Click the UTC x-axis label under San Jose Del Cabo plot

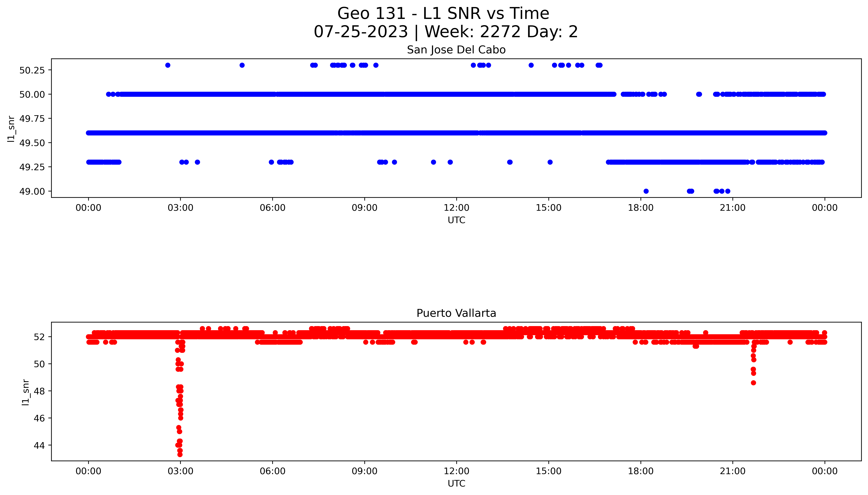[x=456, y=220]
